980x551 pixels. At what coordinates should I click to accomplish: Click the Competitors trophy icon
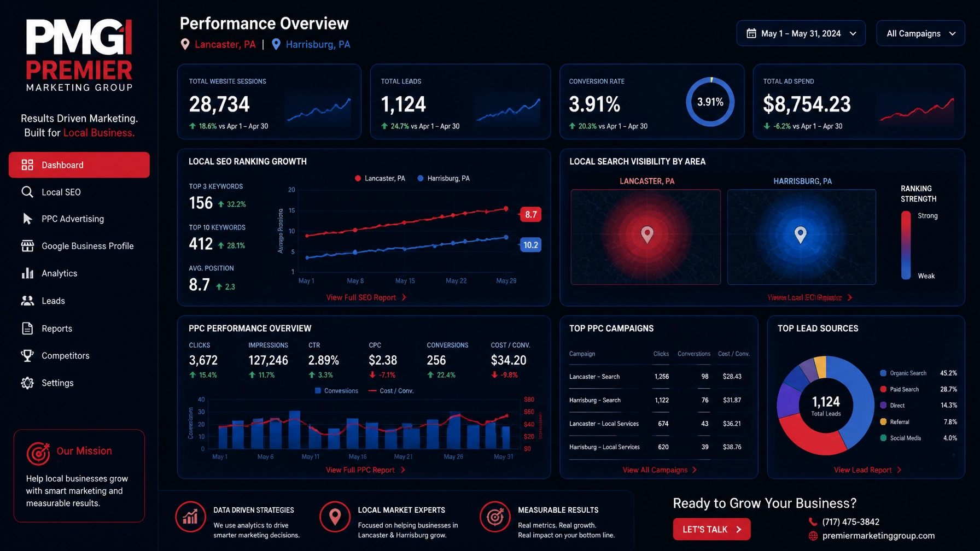pyautogui.click(x=27, y=355)
